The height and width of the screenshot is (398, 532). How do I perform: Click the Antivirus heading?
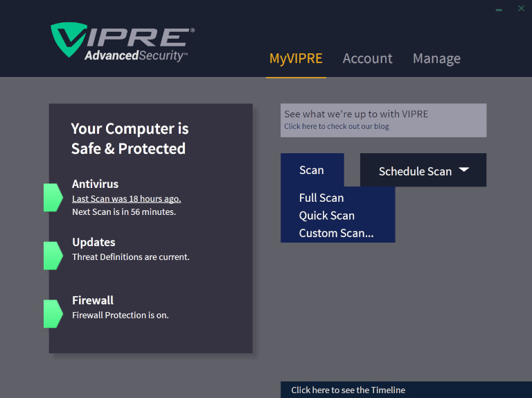(95, 184)
